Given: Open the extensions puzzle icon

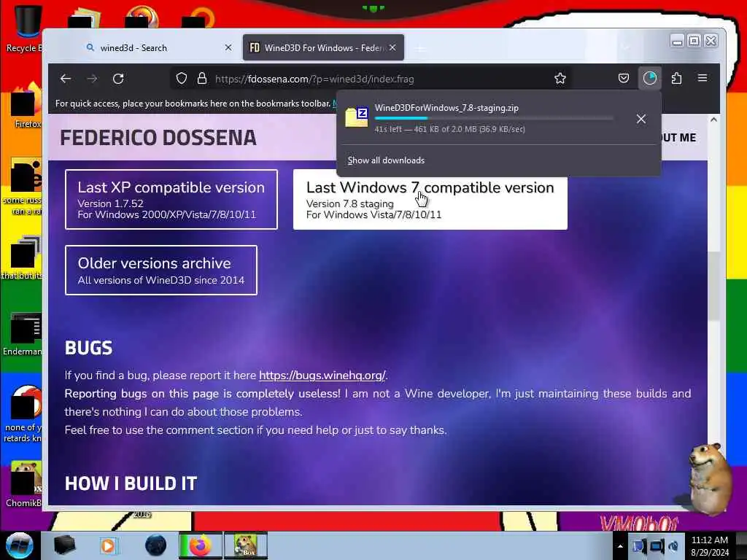Looking at the screenshot, I should tap(676, 78).
